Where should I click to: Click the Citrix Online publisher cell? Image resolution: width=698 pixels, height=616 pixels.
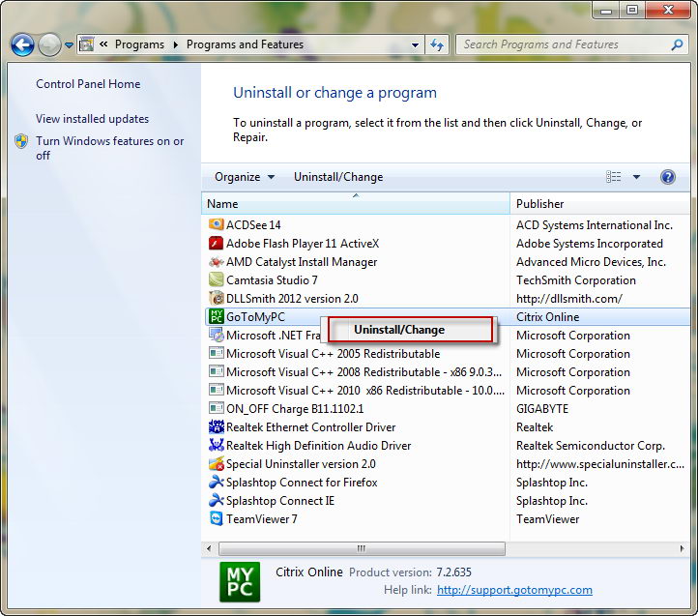pyautogui.click(x=547, y=317)
